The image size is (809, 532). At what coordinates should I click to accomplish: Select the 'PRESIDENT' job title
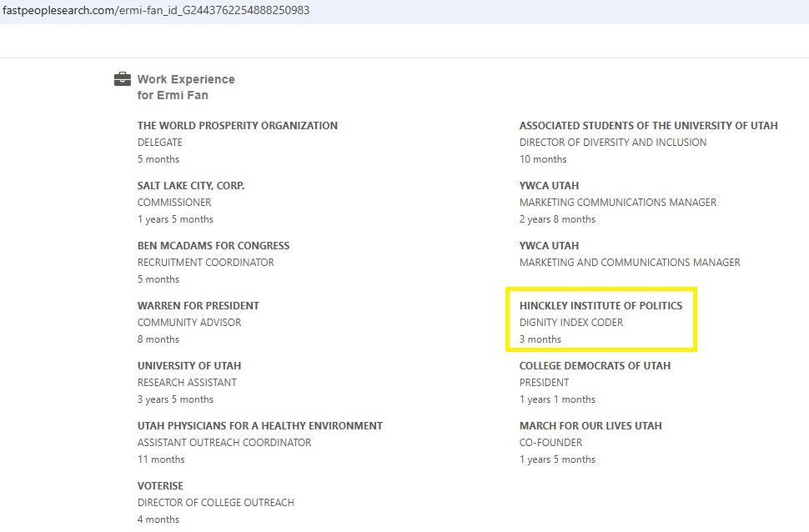545,383
